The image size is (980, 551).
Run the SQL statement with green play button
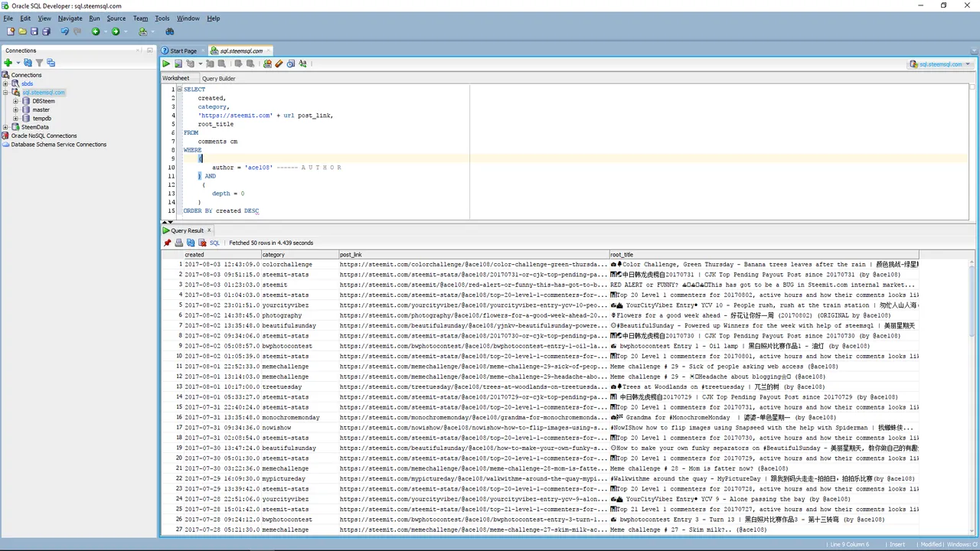[166, 64]
